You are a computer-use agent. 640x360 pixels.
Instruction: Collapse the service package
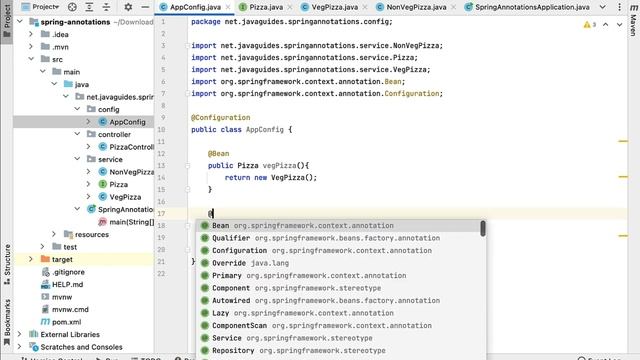click(x=77, y=159)
